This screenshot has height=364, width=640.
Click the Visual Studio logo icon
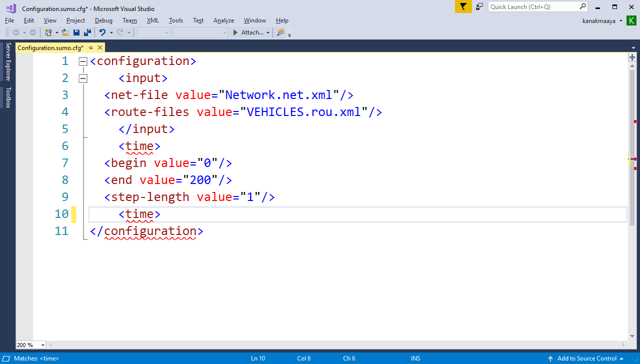pos(11,7)
